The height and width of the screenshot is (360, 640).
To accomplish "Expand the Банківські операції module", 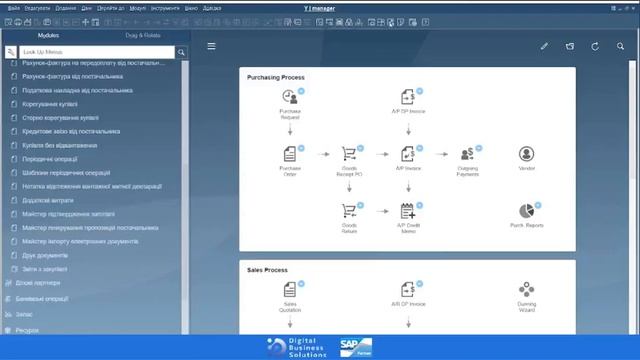I will click(x=42, y=299).
